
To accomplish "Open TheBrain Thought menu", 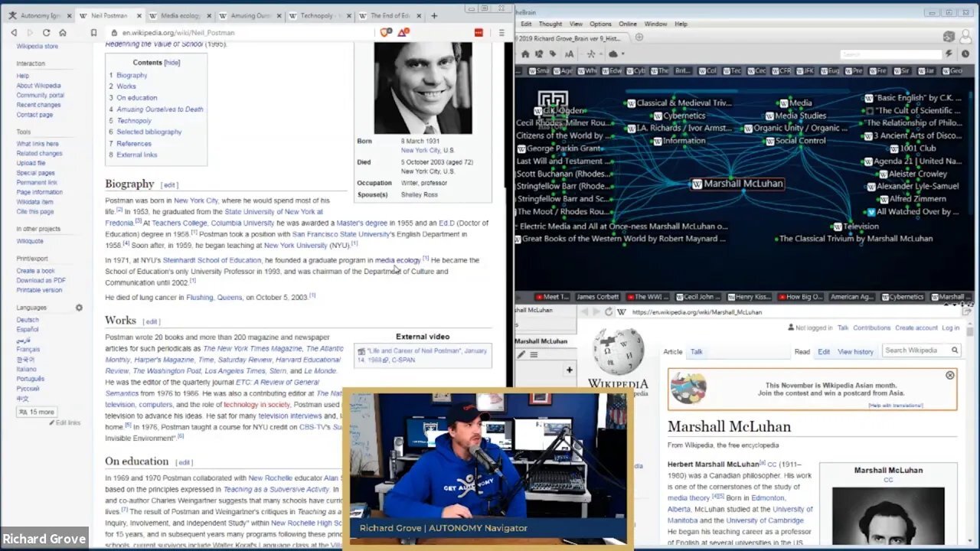I will click(x=550, y=24).
